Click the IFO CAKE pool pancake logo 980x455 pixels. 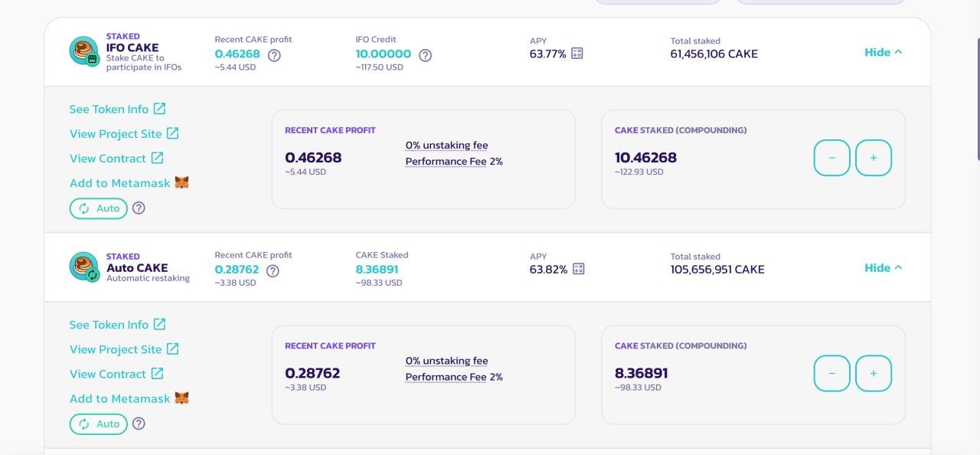[84, 51]
